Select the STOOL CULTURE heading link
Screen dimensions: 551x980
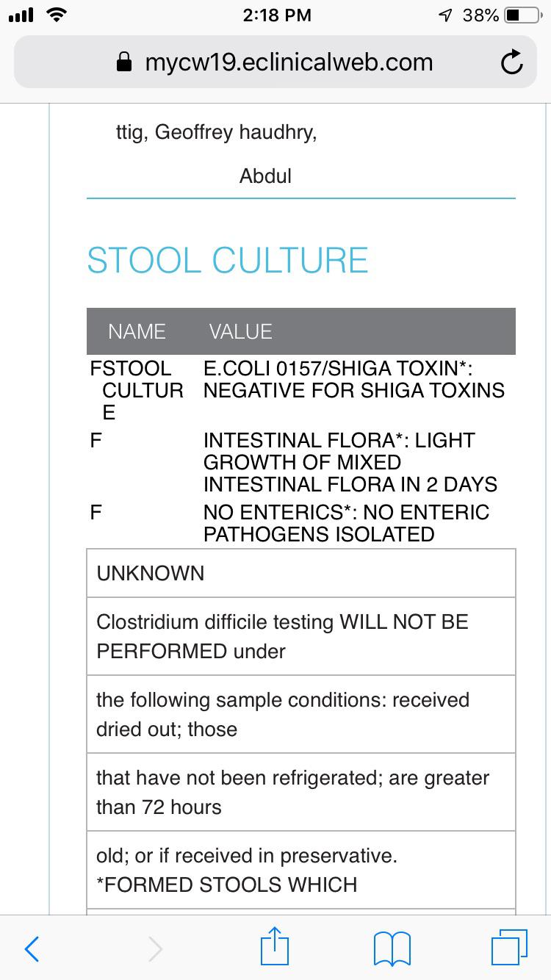point(228,261)
